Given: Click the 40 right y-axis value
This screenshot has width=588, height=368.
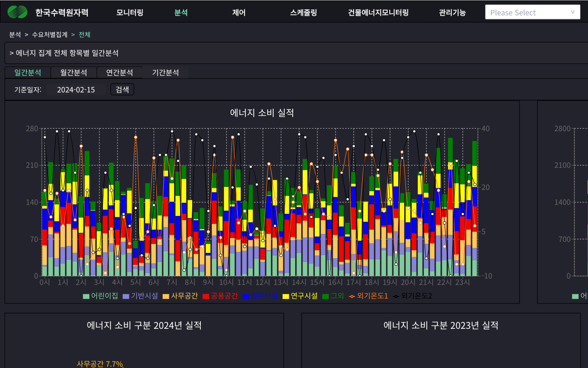Looking at the screenshot, I should coord(486,128).
